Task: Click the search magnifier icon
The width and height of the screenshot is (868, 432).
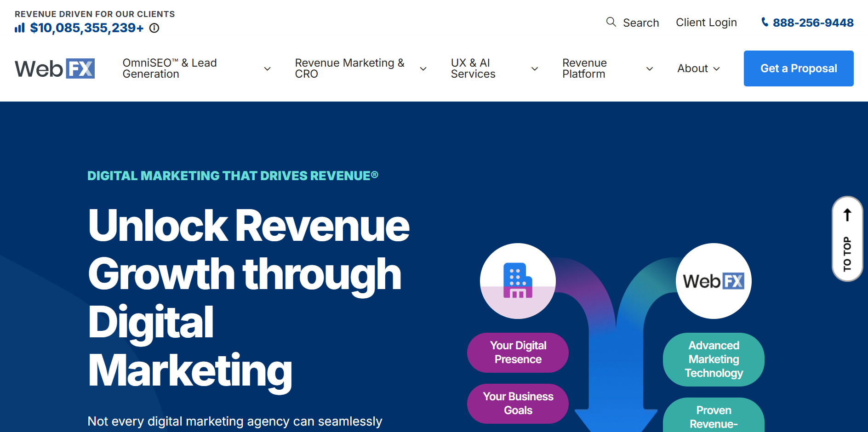Action: coord(611,22)
